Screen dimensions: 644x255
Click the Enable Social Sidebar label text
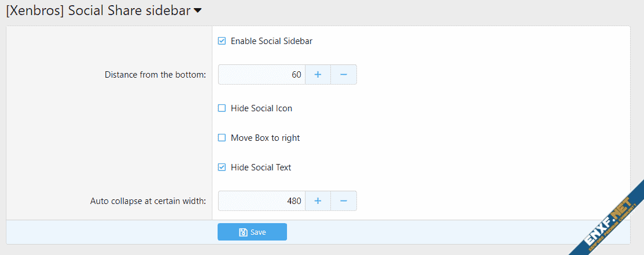point(271,41)
